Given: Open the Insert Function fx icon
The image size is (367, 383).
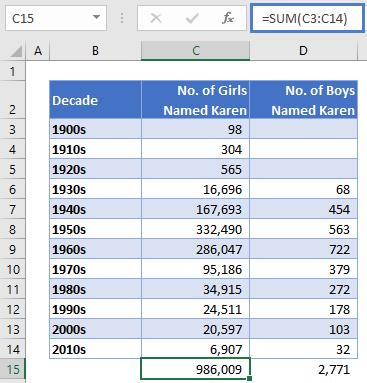Looking at the screenshot, I should (x=228, y=18).
